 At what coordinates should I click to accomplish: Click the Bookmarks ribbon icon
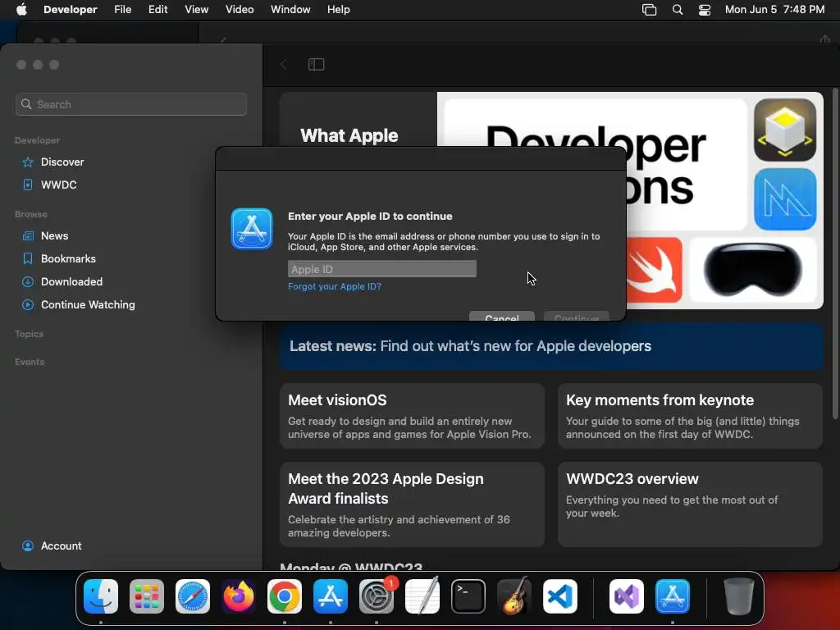(x=28, y=258)
